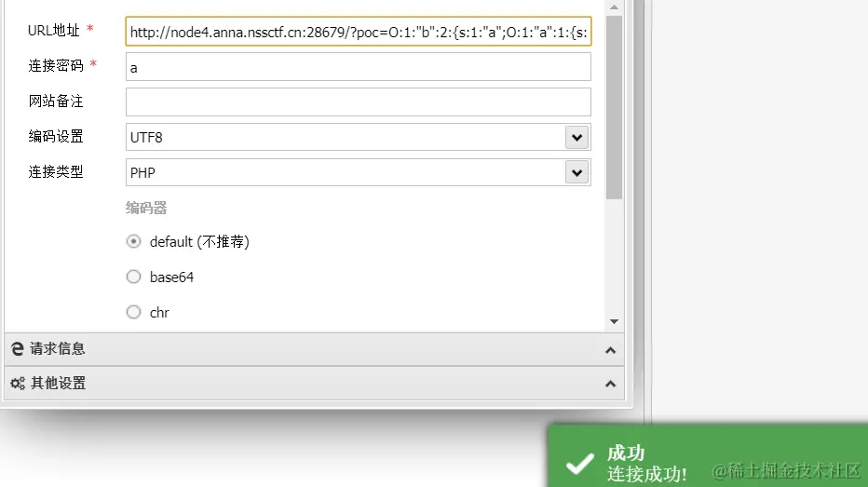Click the success checkmark icon

point(579,463)
